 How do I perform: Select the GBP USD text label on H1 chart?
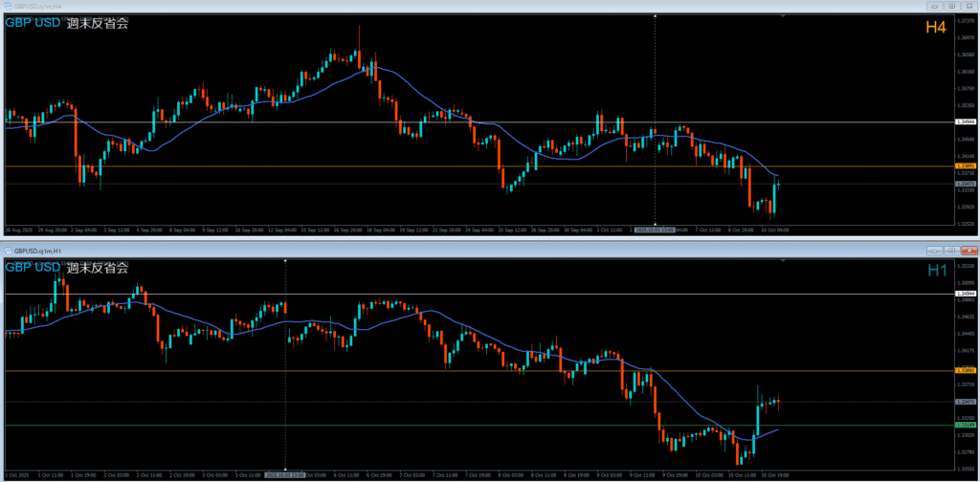coord(33,268)
